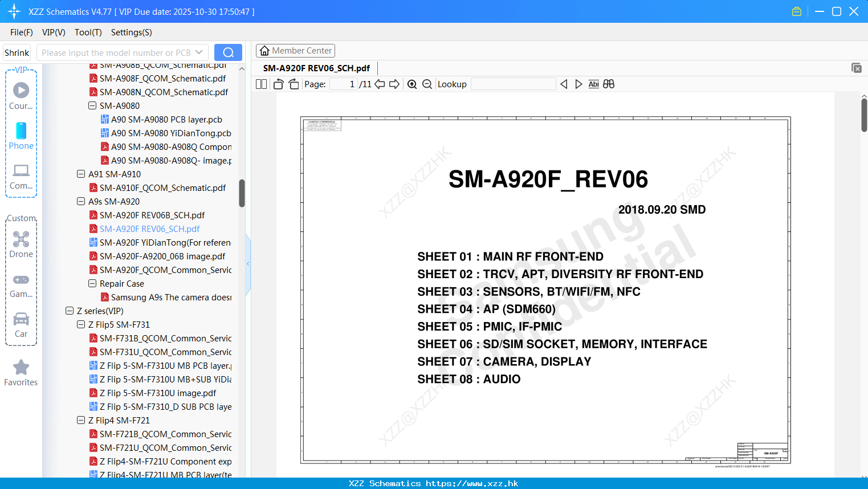Click the file tree vertical scrollbar thumb
Screen dimensions: 868x489
click(242, 193)
